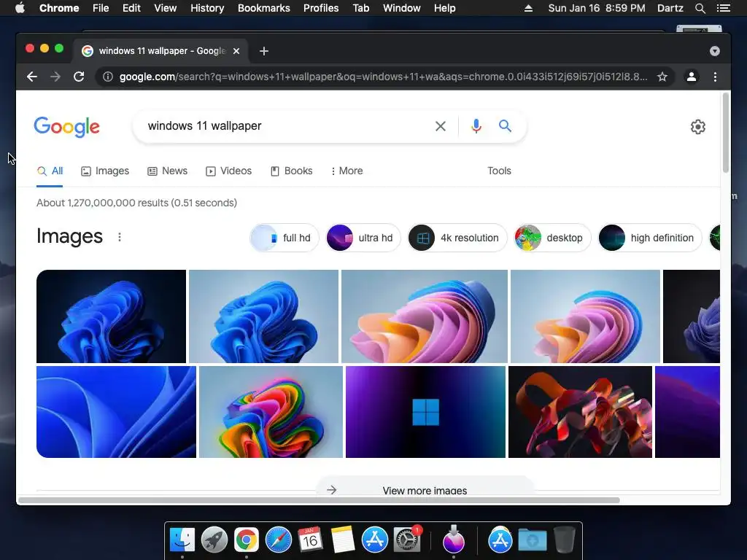Viewport: 747px width, 560px height.
Task: Open dark blue bloom wallpaper thumbnail
Action: (111, 316)
